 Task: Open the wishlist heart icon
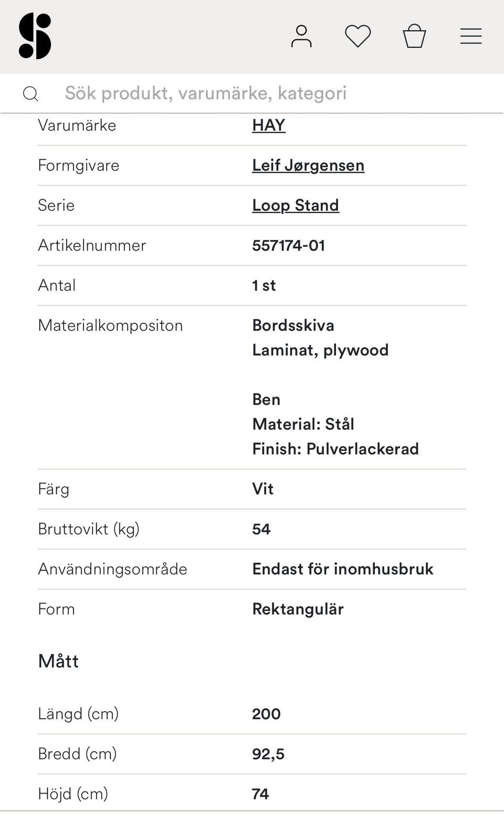[x=358, y=36]
